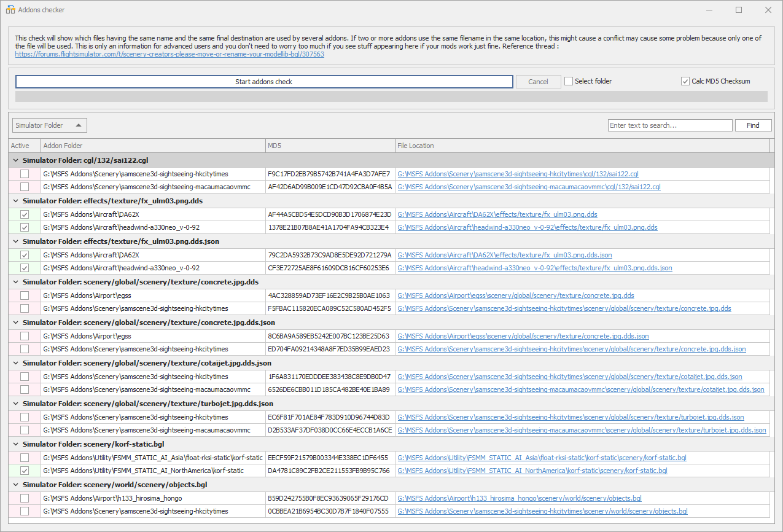Open egss concrete.jpg.dds file location link
This screenshot has height=532, width=783.
click(516, 295)
